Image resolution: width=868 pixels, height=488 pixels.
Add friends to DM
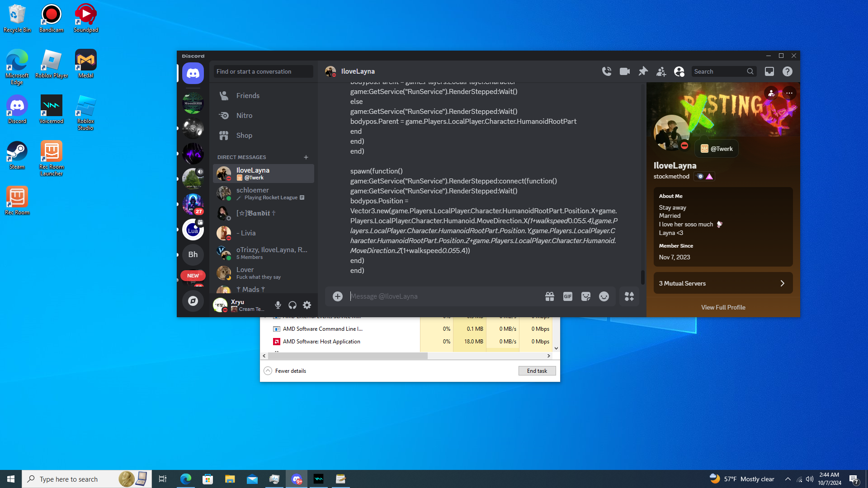tap(661, 71)
